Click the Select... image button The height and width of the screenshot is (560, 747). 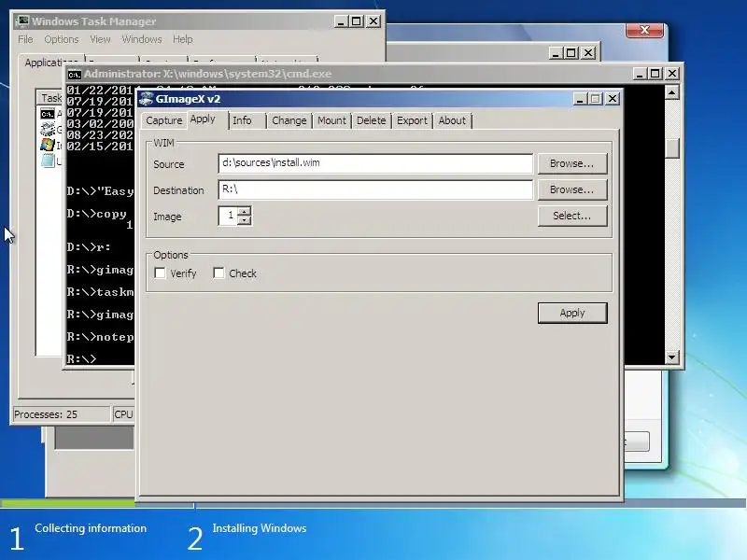pos(572,216)
